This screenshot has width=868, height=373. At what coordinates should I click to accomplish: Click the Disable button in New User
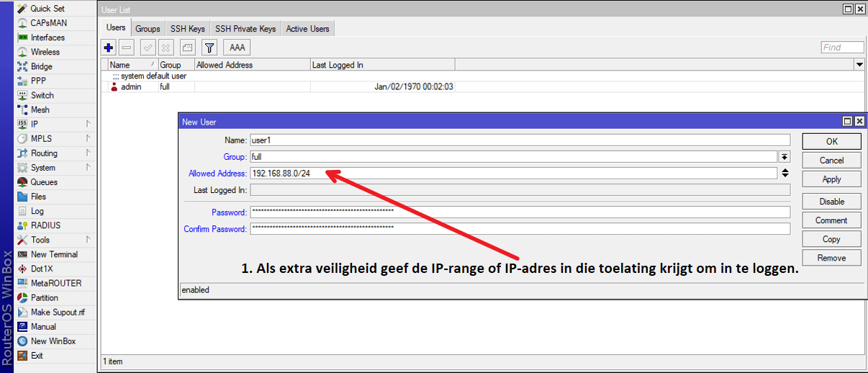pyautogui.click(x=831, y=202)
